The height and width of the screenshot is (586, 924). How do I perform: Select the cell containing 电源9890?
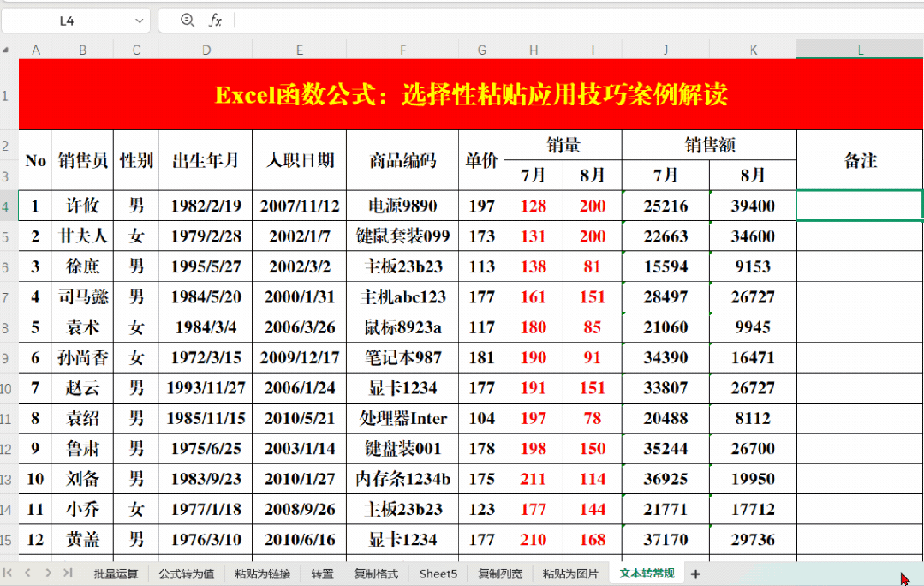coord(402,206)
